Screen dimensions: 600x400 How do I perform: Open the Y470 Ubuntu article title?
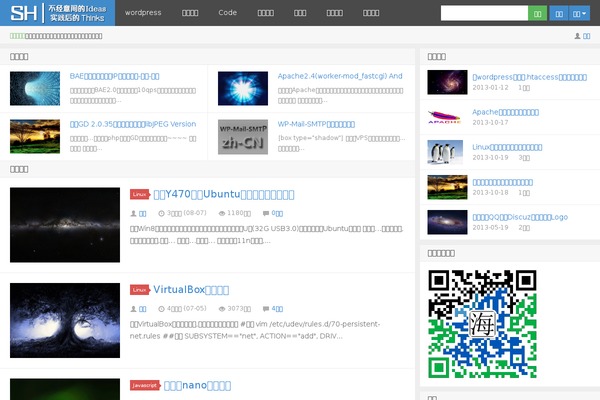[x=224, y=194]
